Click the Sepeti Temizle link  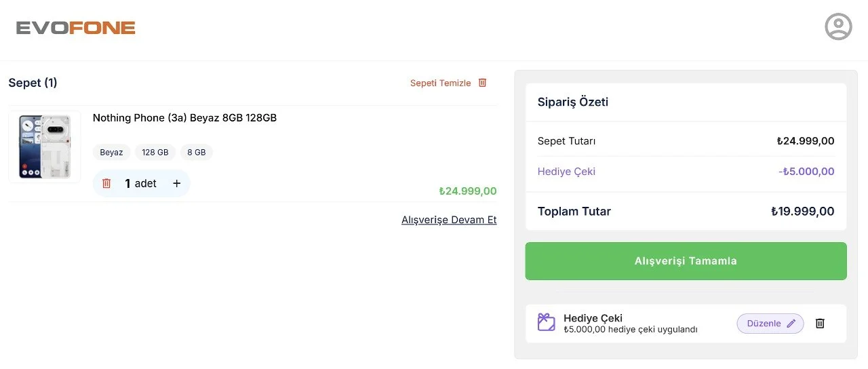[x=440, y=83]
